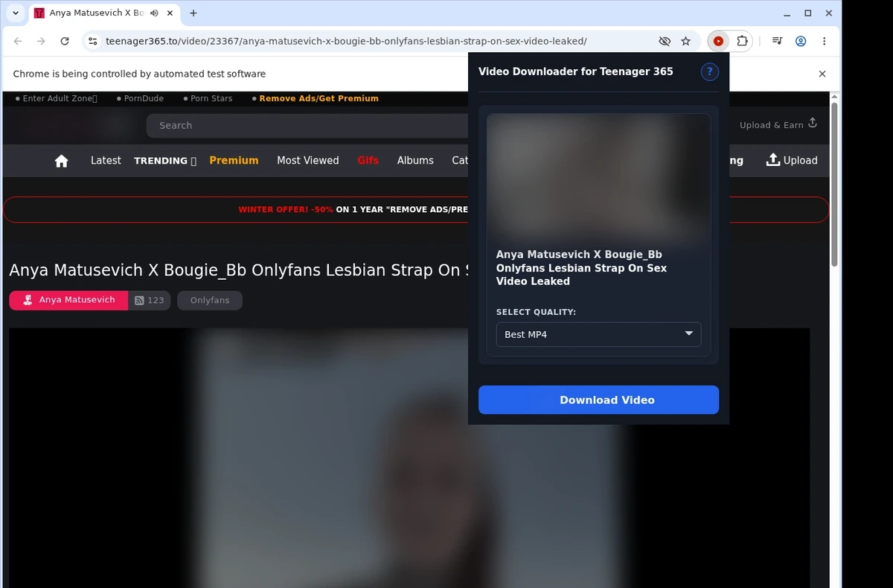Click the main video player area
Viewport: 893px width, 588px height.
pos(409,458)
